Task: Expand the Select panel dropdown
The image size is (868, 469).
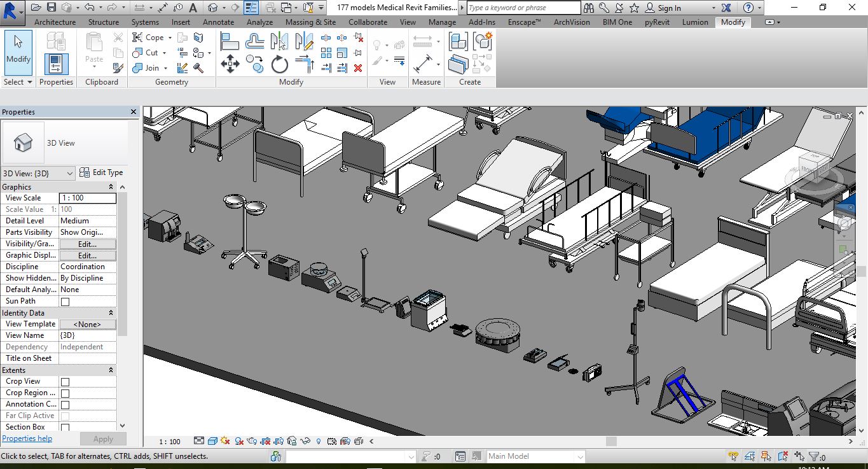Action: click(17, 82)
